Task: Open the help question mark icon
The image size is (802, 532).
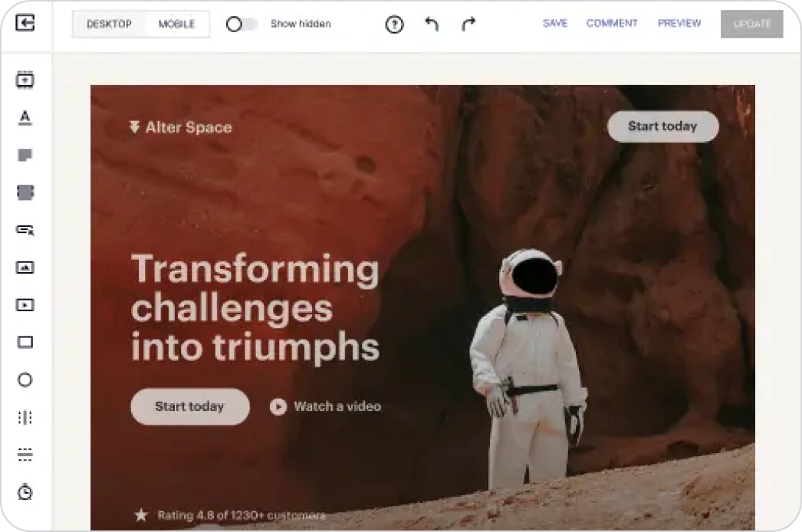Action: click(x=394, y=25)
